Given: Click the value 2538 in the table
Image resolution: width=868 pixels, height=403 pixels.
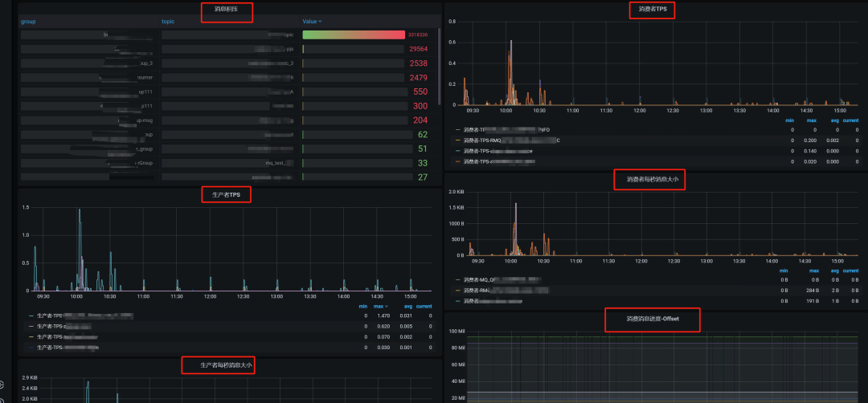Looking at the screenshot, I should [x=419, y=63].
